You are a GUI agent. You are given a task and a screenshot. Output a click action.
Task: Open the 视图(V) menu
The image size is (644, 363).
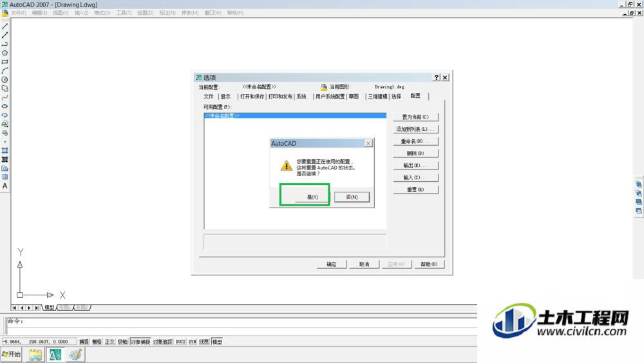(x=61, y=13)
